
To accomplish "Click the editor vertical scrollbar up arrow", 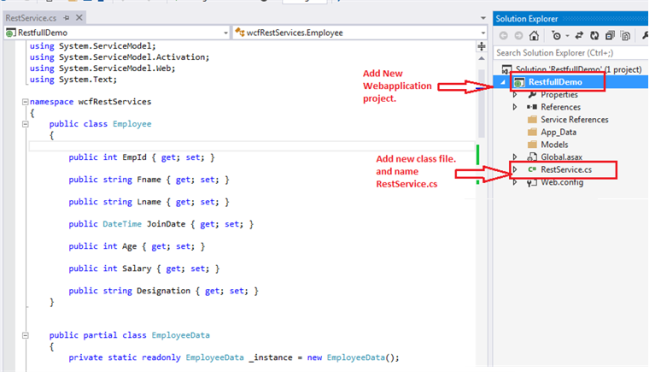I will pyautogui.click(x=481, y=58).
